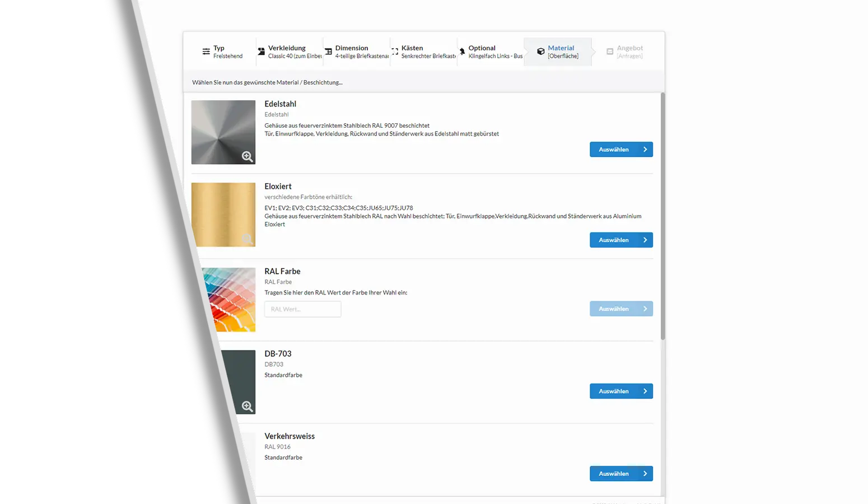Image resolution: width=868 pixels, height=504 pixels.
Task: Click the RAL Wert input field
Action: point(302,309)
